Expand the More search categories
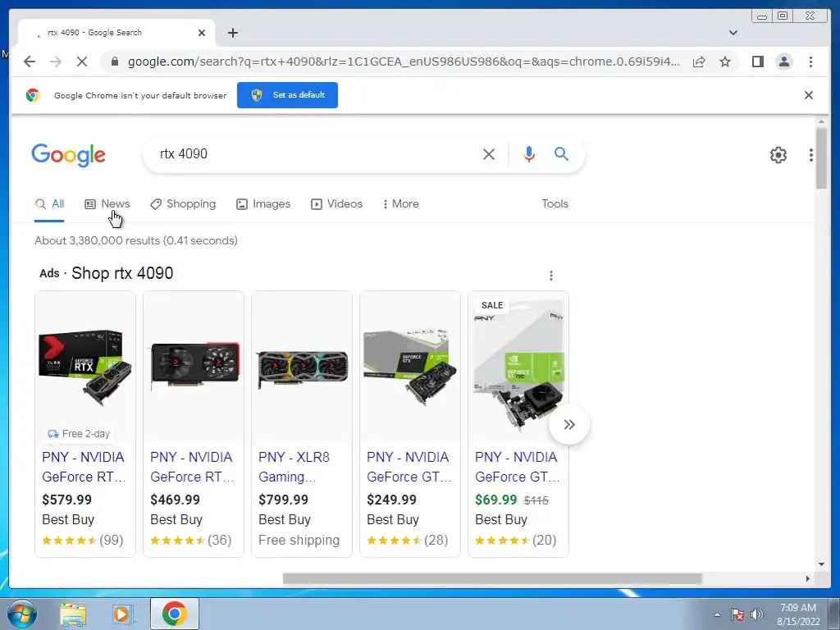Screen dimensions: 840x630 point(400,204)
